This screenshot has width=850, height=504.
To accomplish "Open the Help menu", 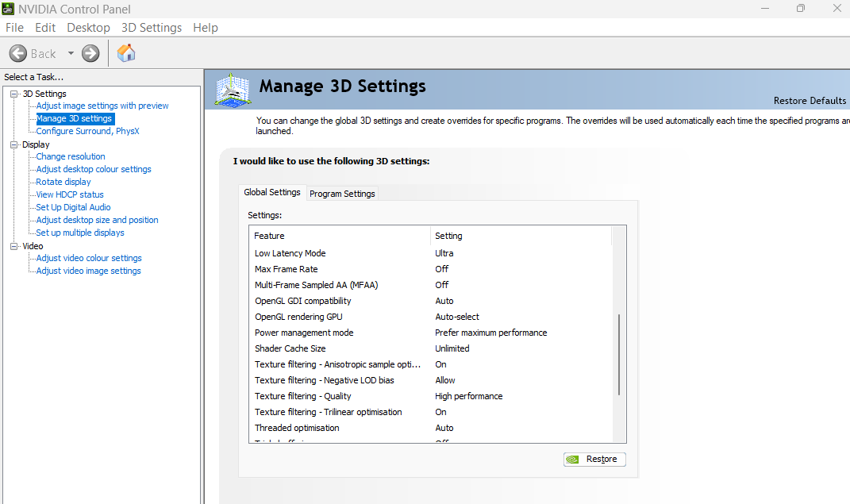I will 206,28.
